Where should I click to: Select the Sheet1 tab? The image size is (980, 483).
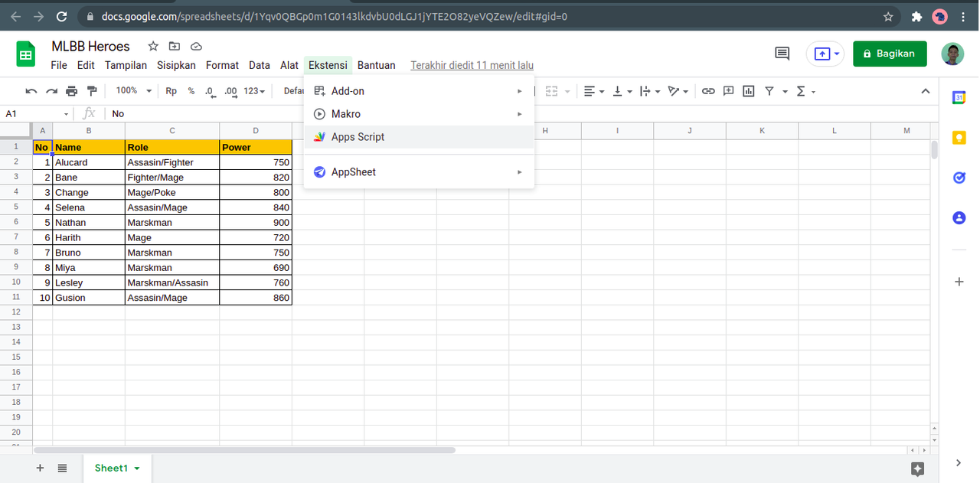coord(117,468)
